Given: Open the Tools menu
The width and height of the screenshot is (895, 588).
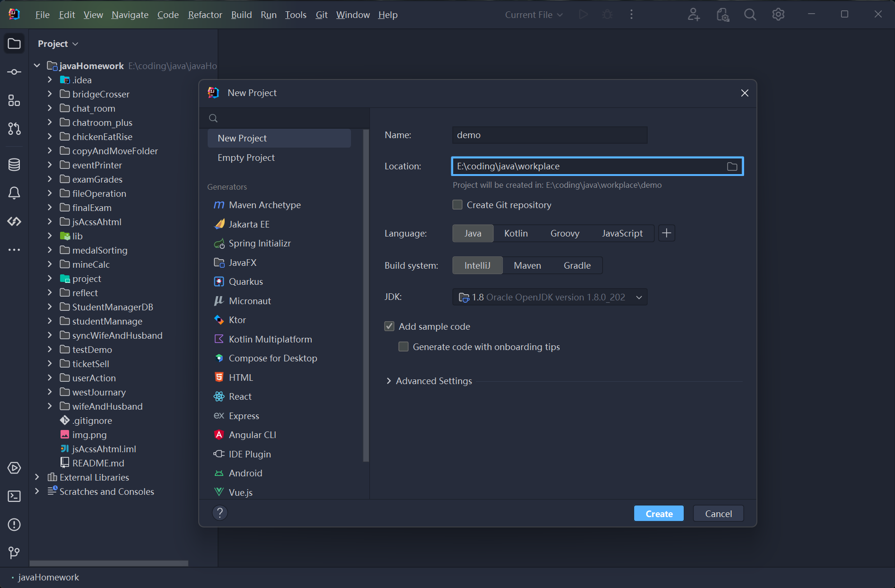Looking at the screenshot, I should 296,15.
